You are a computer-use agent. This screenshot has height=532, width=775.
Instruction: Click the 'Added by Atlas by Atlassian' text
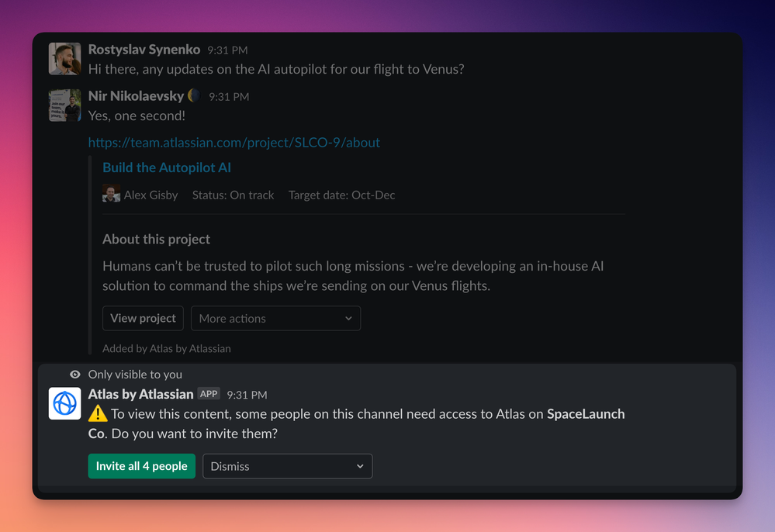click(x=166, y=348)
